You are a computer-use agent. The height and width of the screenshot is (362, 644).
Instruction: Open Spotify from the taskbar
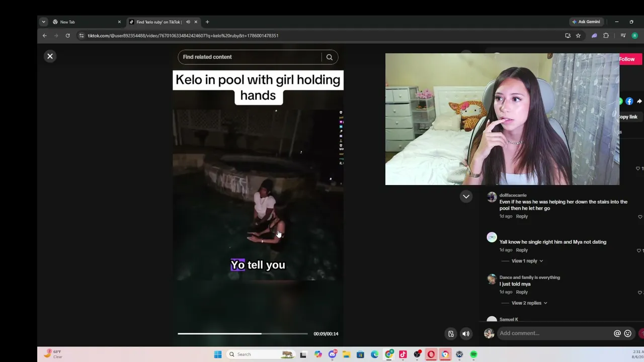(x=473, y=354)
